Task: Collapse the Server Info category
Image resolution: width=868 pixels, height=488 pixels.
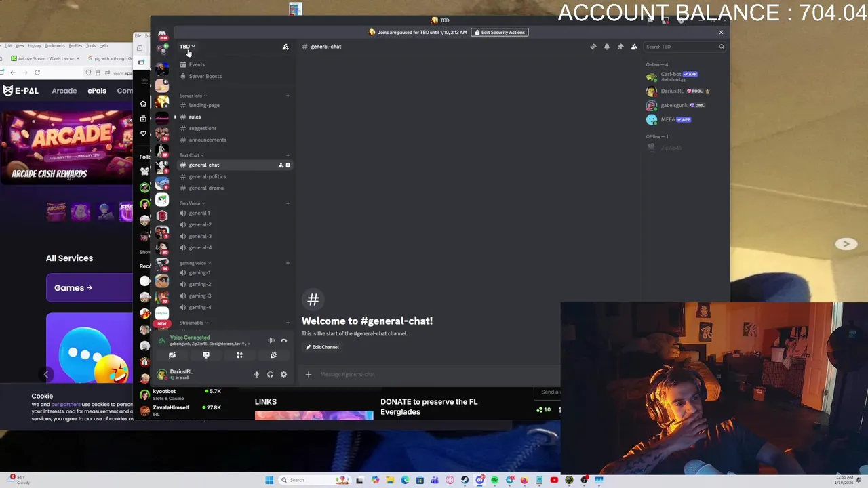Action: 193,96
